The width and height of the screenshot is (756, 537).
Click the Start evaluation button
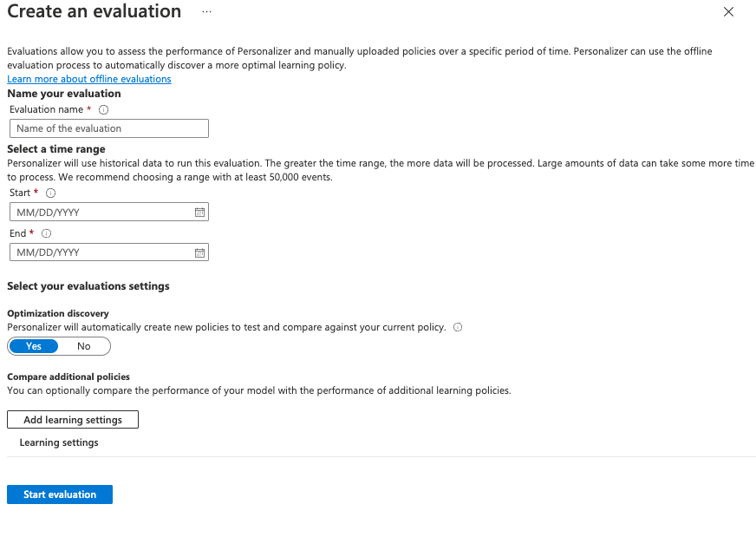[60, 494]
